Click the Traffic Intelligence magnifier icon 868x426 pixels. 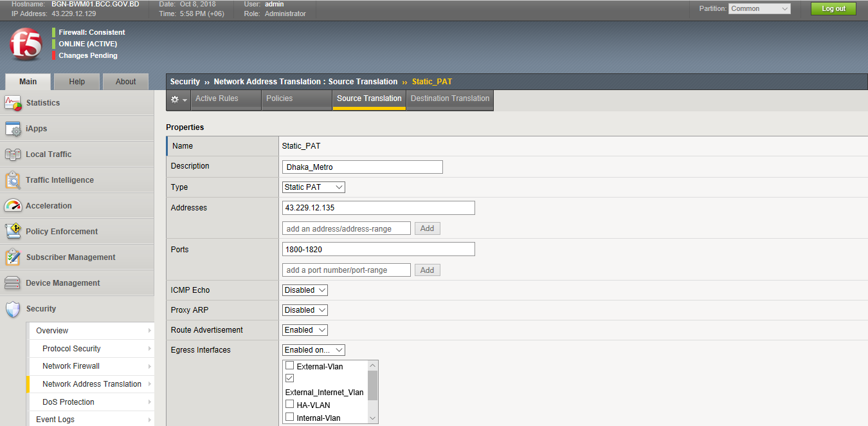point(13,180)
